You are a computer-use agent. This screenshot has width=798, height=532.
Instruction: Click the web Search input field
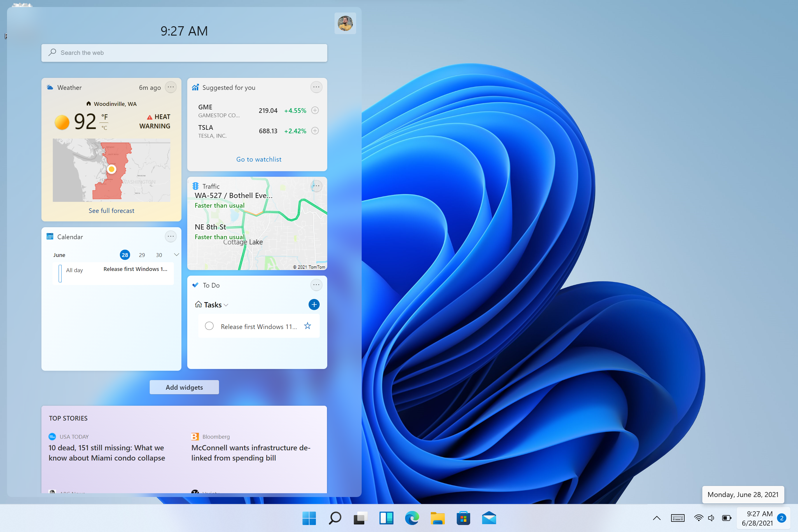[x=183, y=52]
